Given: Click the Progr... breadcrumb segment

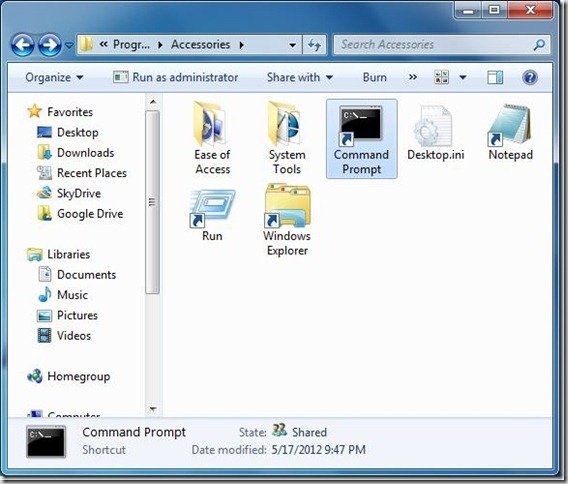Looking at the screenshot, I should (131, 45).
